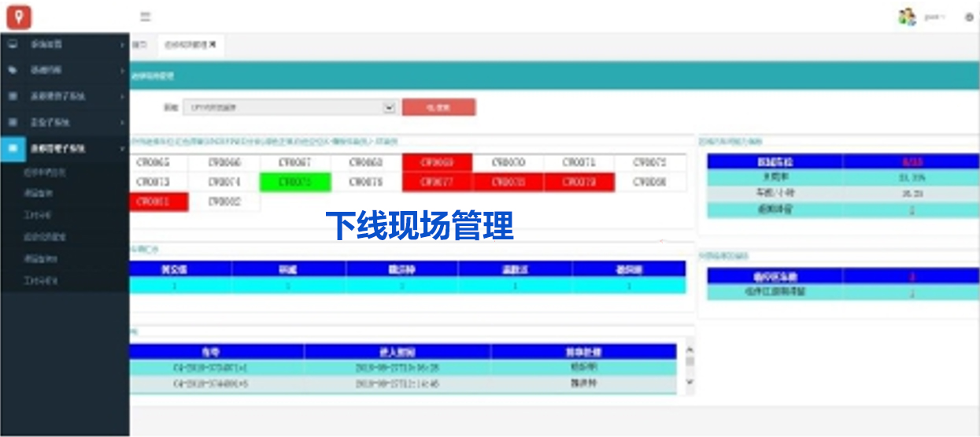Collapse the active sidebar submenu chevron

point(123,148)
